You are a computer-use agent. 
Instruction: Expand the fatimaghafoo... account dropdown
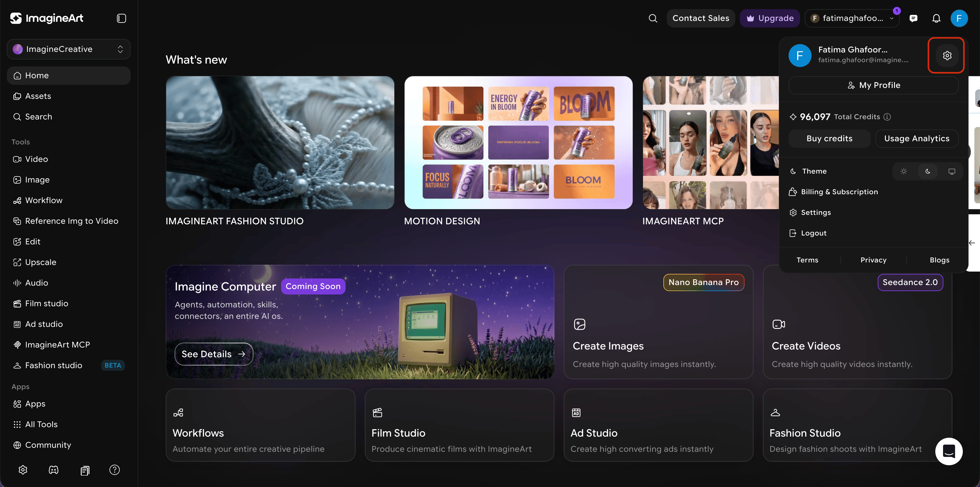click(x=852, y=18)
